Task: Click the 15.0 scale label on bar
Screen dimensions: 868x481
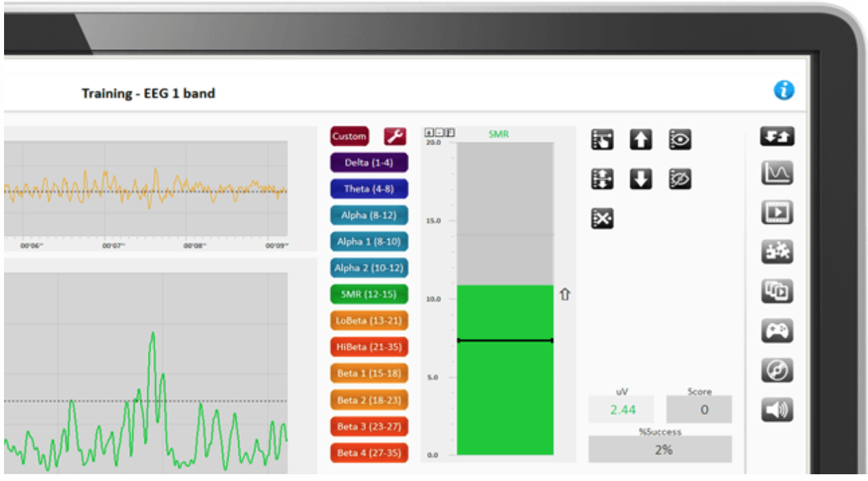Action: point(433,221)
